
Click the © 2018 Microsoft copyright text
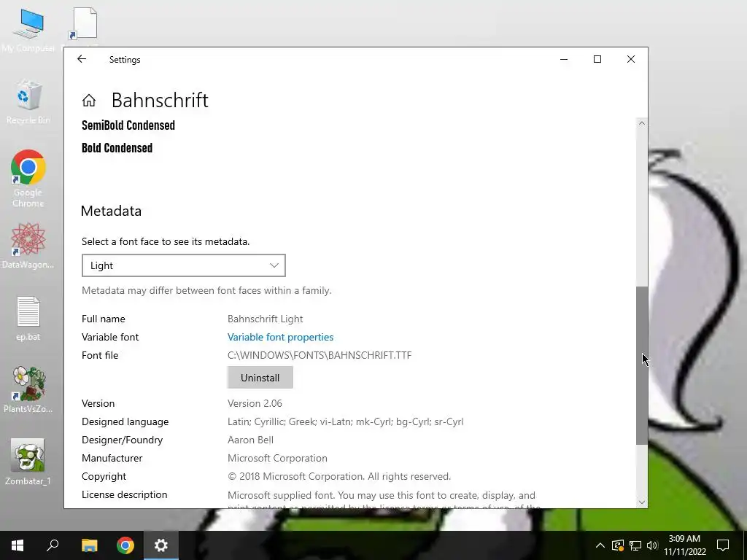(x=339, y=477)
